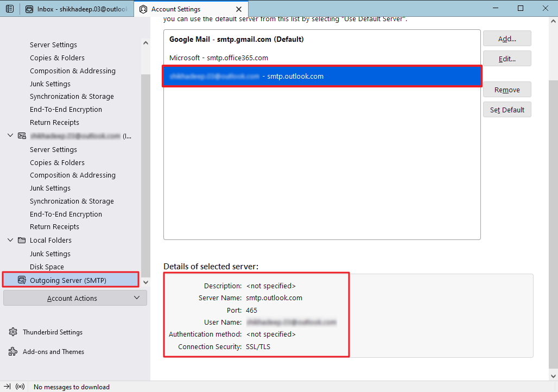The image size is (558, 392).
Task: Open Return Receipts above Local Folders
Action: click(x=54, y=226)
